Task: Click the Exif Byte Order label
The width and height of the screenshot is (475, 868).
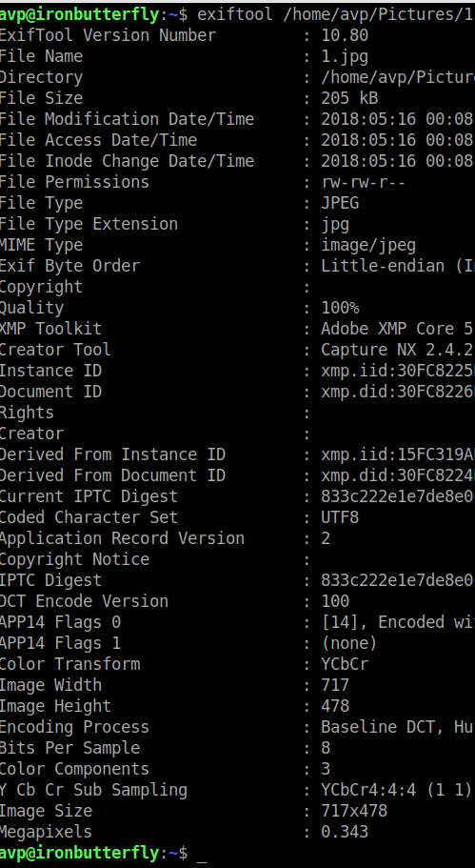Action: (69, 266)
